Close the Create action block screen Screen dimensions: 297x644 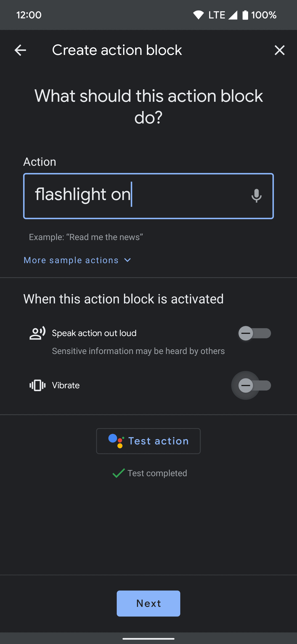point(279,50)
